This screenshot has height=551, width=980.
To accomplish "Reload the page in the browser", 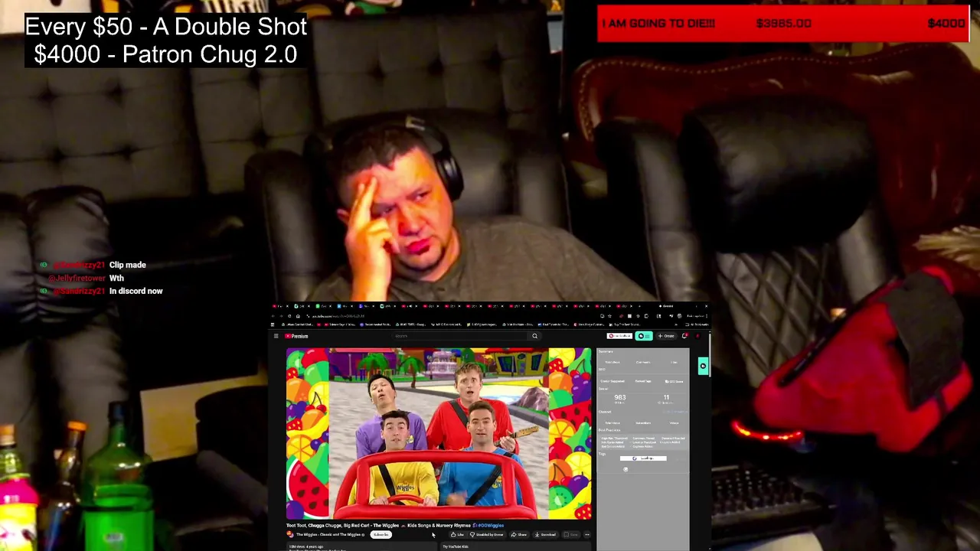I will 289,316.
